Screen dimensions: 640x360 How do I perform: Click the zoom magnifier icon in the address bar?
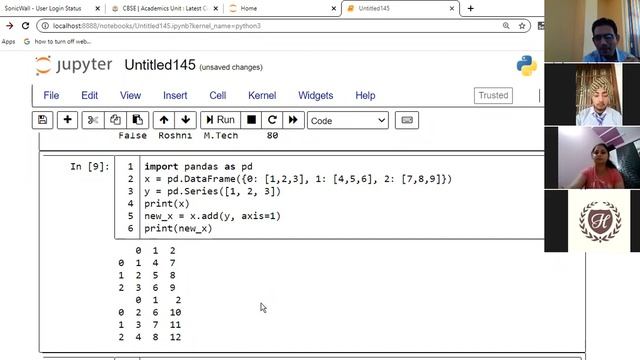point(506,26)
